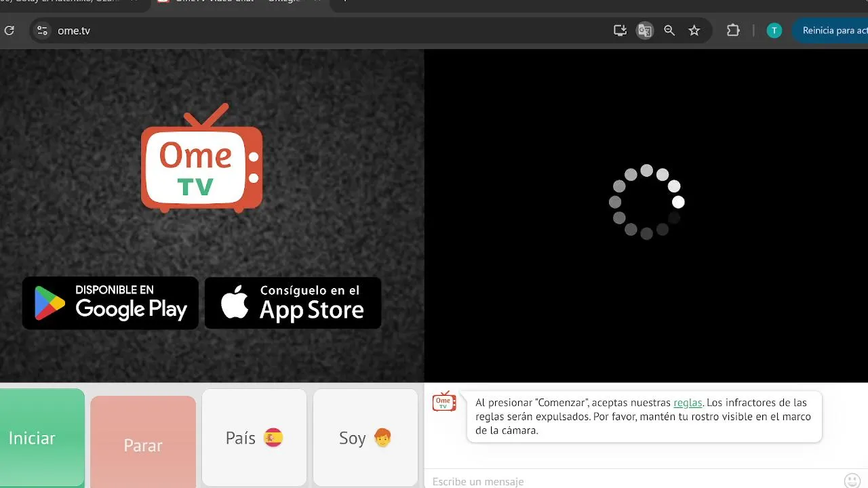Open the App Store download badge

click(x=293, y=303)
